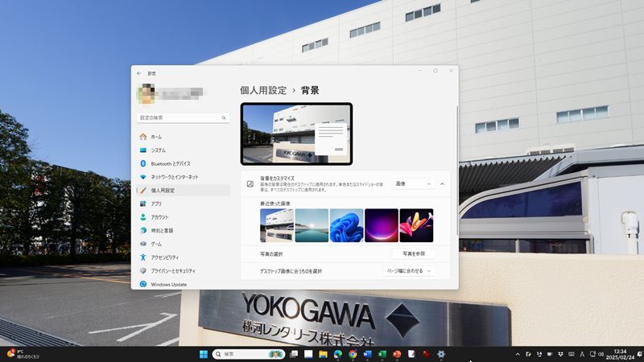Focus the 設定の検索 search field
The width and height of the screenshot is (644, 362).
tap(184, 117)
